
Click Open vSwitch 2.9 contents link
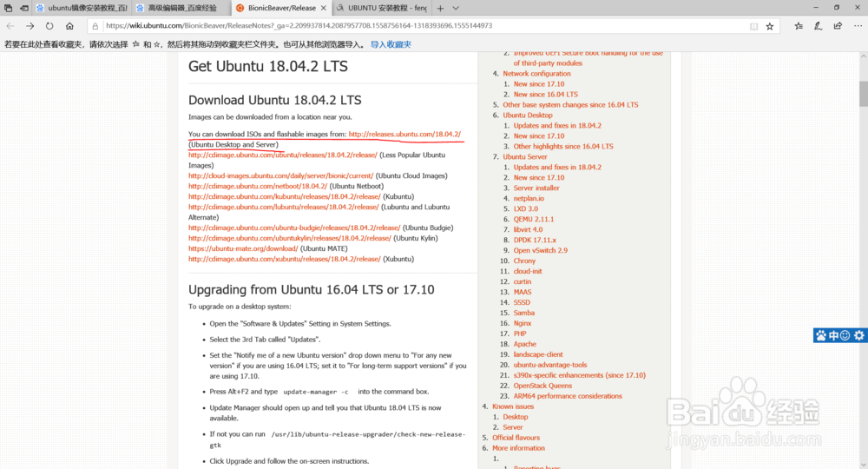tap(540, 250)
